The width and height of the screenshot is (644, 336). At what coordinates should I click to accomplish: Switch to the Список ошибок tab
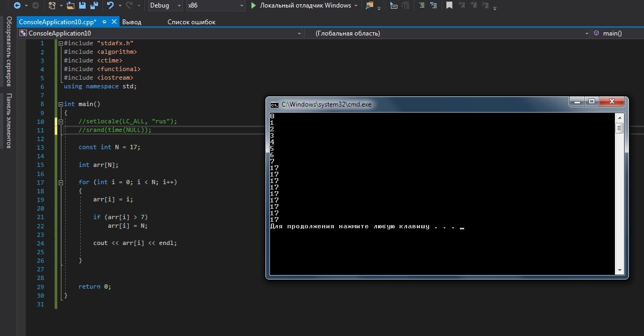coord(191,22)
